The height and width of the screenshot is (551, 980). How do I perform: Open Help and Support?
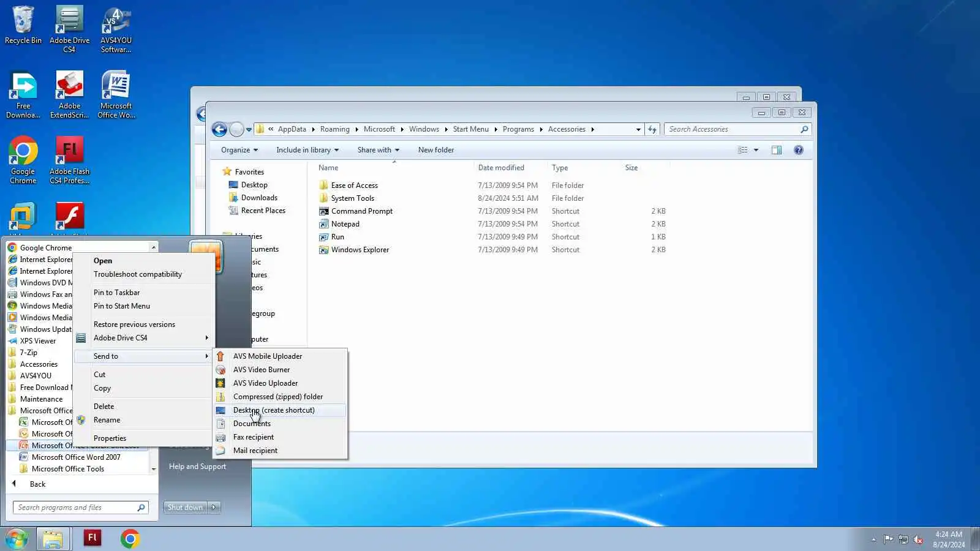[197, 467]
